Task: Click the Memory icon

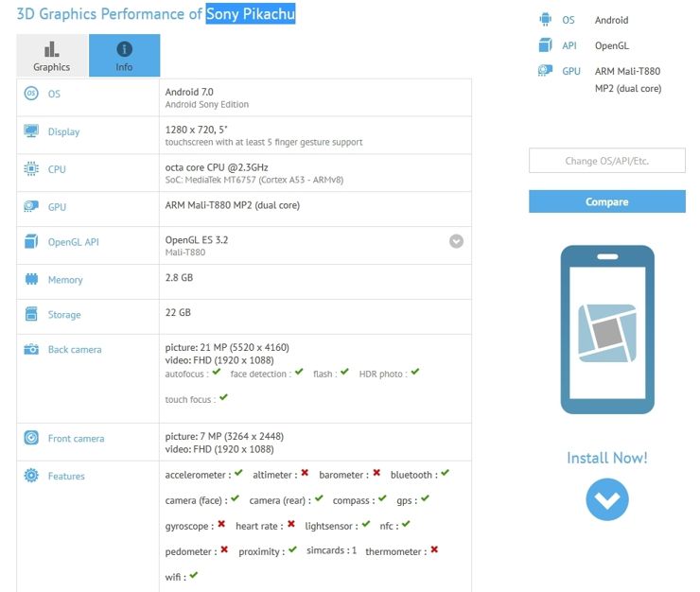Action: 31,280
